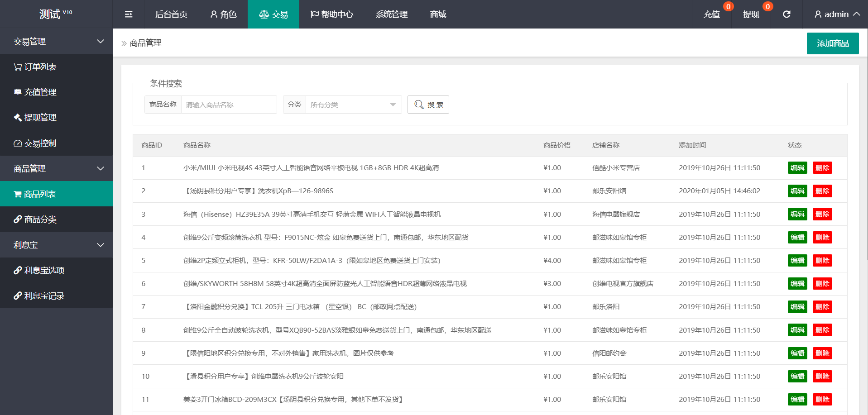868x415 pixels.
Task: Click the 商品价格 column header
Action: (557, 145)
